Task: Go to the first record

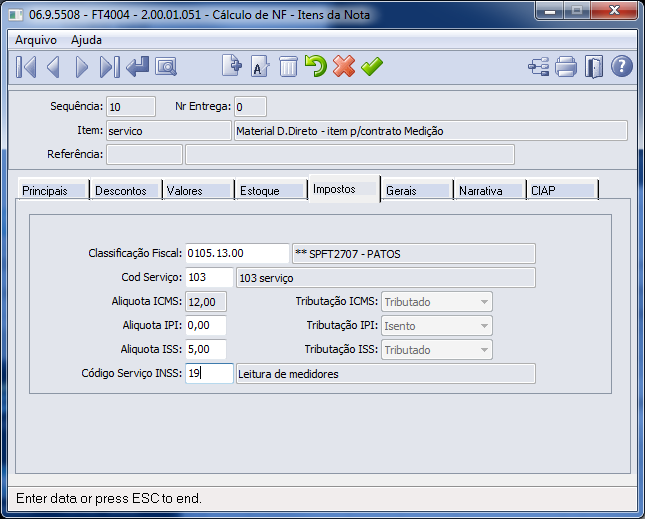Action: [x=27, y=67]
